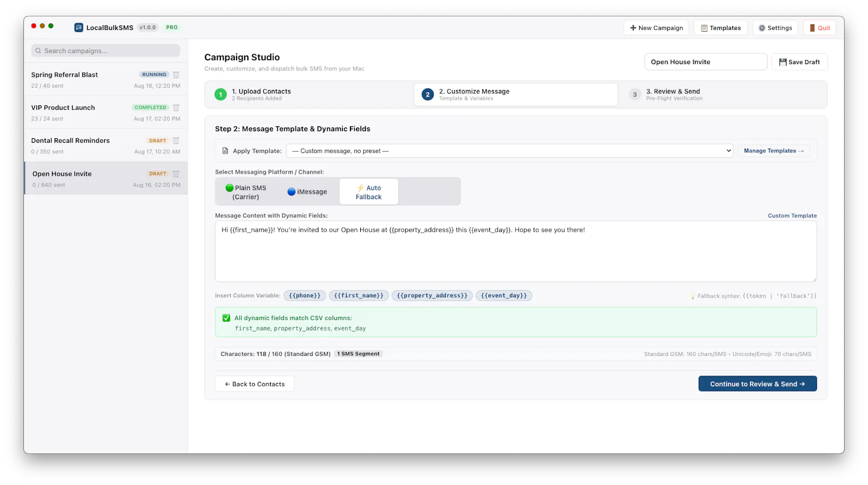
Task: Click Characters: 118 / 160 counter text
Action: [x=276, y=354]
